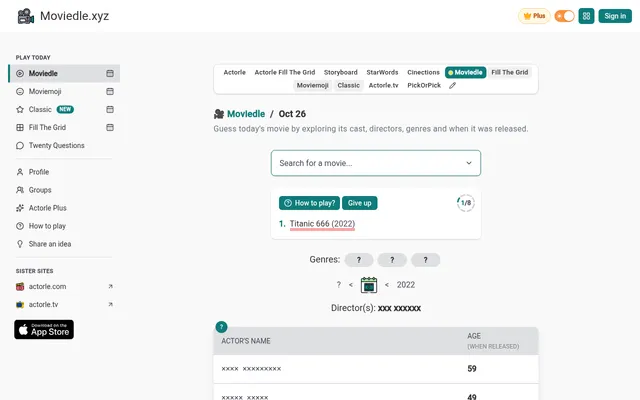Click the Moviedle.xyz camera logo
640x400 pixels.
26,16
